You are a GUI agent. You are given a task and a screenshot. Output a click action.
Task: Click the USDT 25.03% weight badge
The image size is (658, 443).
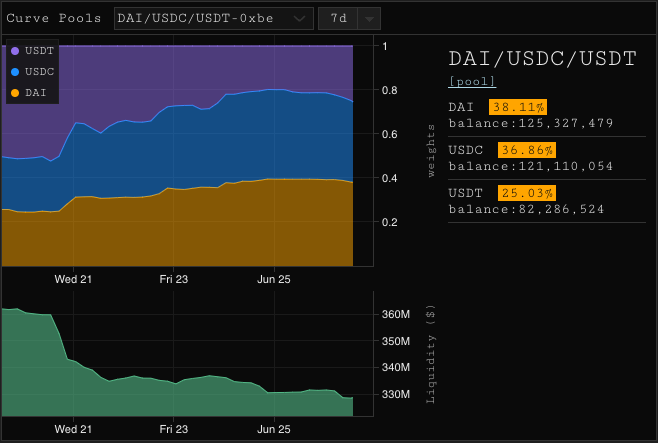[x=527, y=193]
